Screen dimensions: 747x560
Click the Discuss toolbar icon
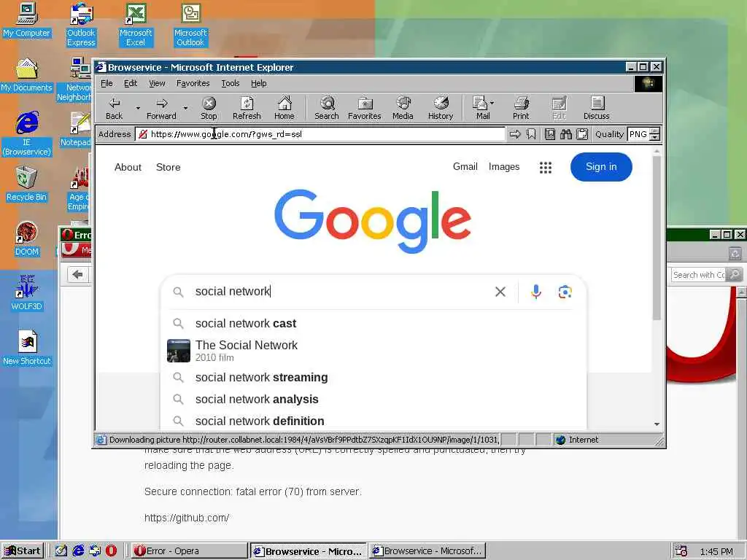tap(597, 108)
